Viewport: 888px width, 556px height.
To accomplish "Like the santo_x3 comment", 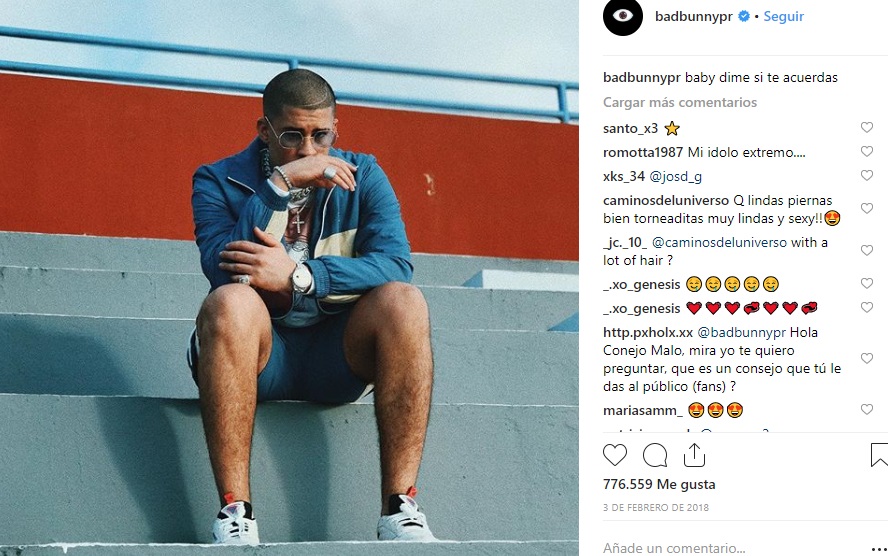I will coord(867,128).
